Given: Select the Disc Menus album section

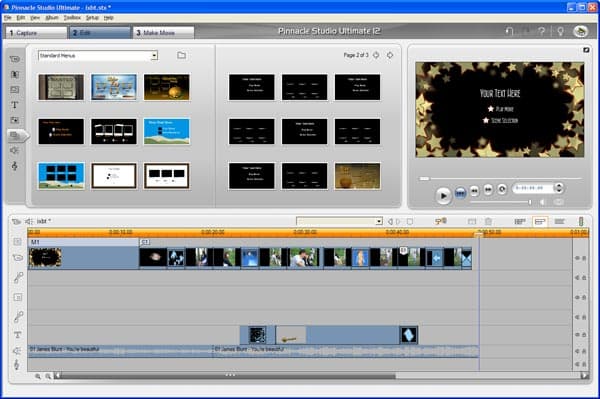Looking at the screenshot, I should pos(15,135).
